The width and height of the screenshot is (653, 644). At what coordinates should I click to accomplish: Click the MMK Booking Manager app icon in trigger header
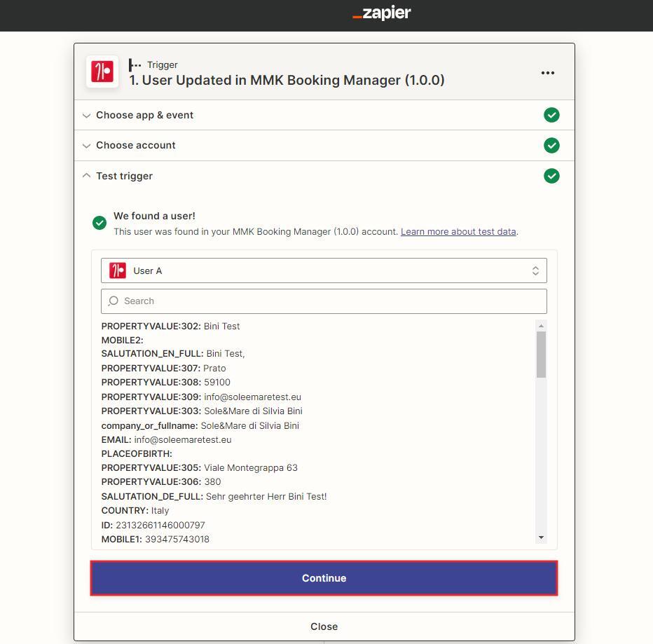[102, 71]
